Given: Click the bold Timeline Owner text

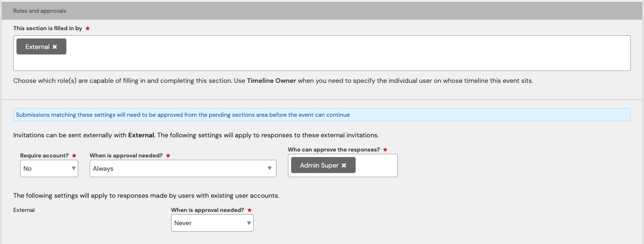Looking at the screenshot, I should coord(271,81).
